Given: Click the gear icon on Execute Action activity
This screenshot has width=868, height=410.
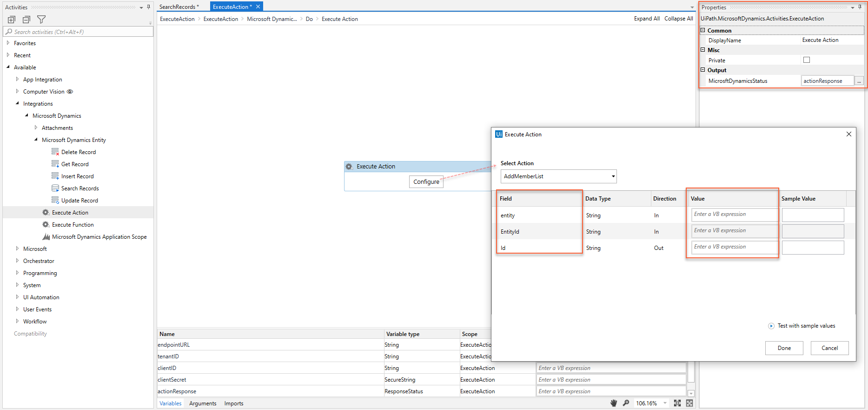Looking at the screenshot, I should [x=349, y=166].
